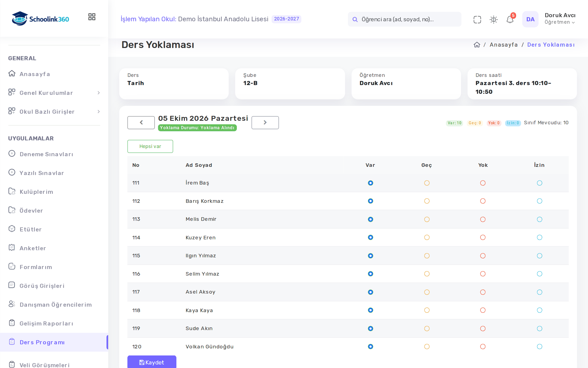The image size is (588, 368).
Task: Click the Danışman Öğrencilerim people icon
Action: 12,304
